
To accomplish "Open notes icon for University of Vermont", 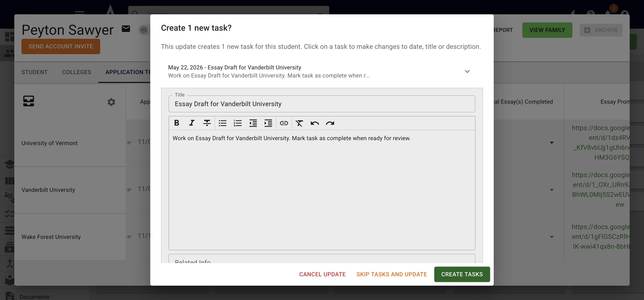I will click(129, 143).
